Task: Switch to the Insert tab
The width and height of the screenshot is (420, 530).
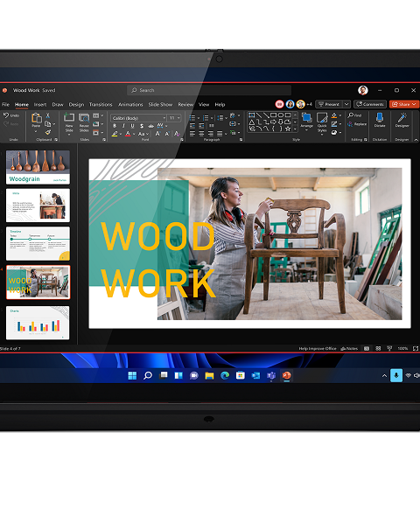Action: pyautogui.click(x=40, y=104)
